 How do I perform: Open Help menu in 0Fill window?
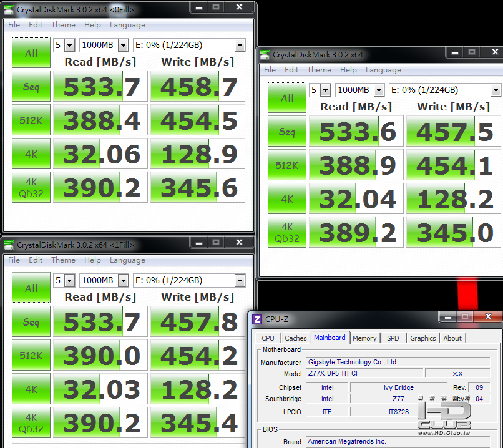pos(92,25)
